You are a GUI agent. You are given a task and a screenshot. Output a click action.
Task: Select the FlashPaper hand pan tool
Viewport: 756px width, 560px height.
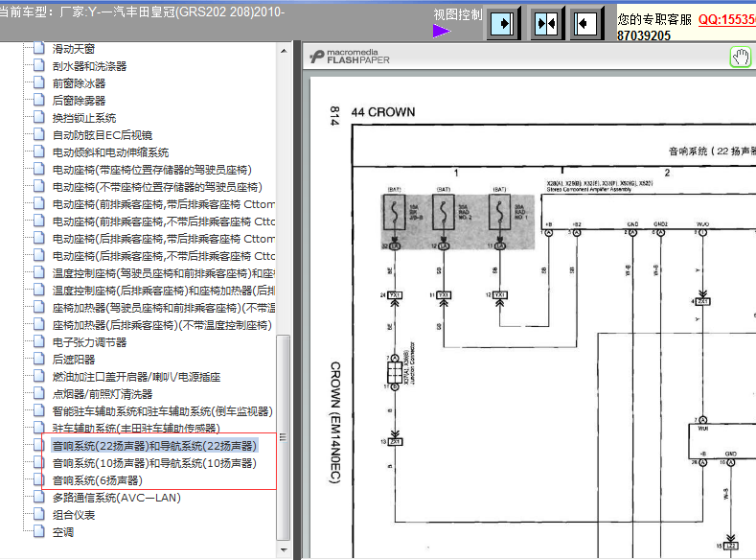click(741, 57)
